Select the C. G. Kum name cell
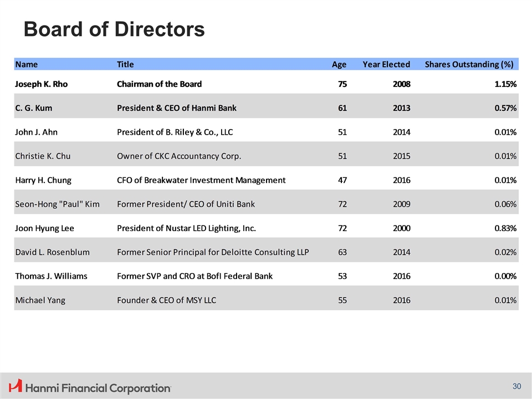 pos(34,108)
